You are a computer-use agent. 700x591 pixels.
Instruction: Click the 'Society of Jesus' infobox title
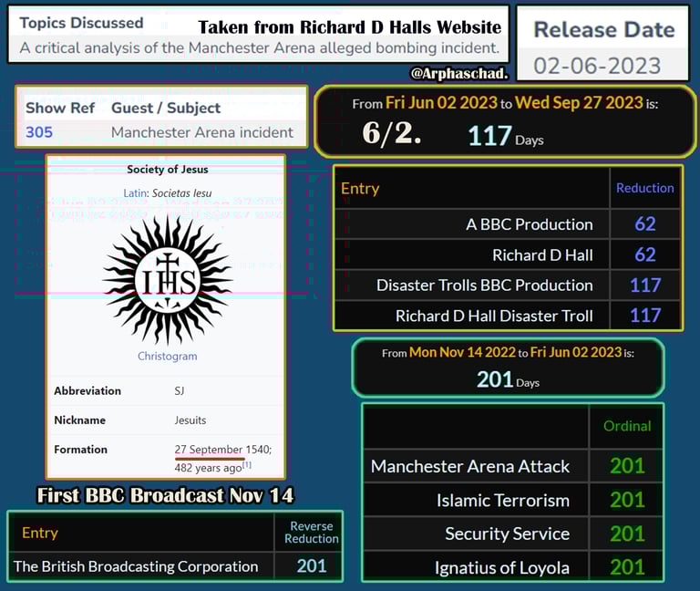(x=168, y=170)
